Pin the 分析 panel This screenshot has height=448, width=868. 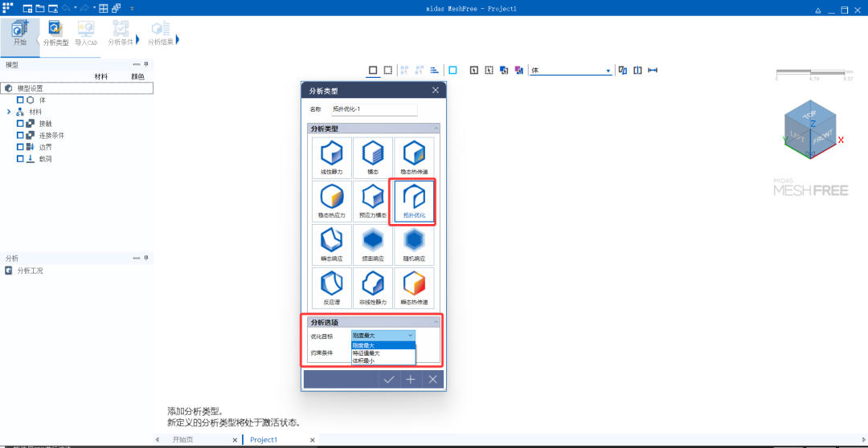[147, 259]
